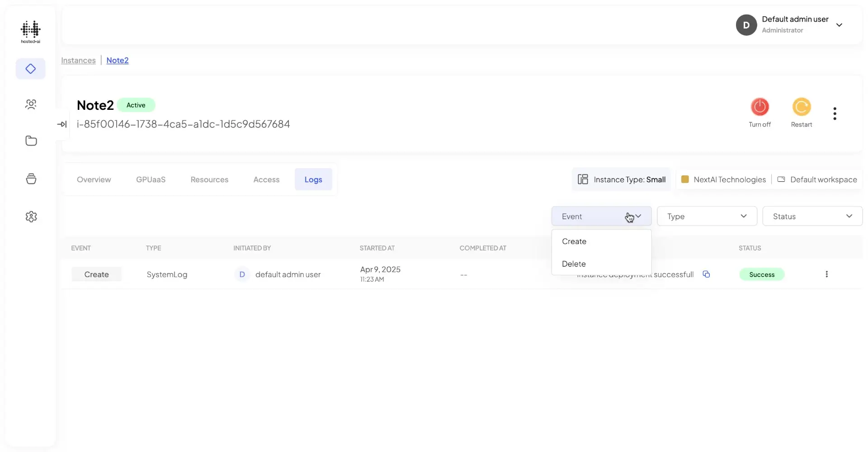Collapse the sidebar with the arrow toggle
The height and width of the screenshot is (452, 868).
(x=62, y=124)
